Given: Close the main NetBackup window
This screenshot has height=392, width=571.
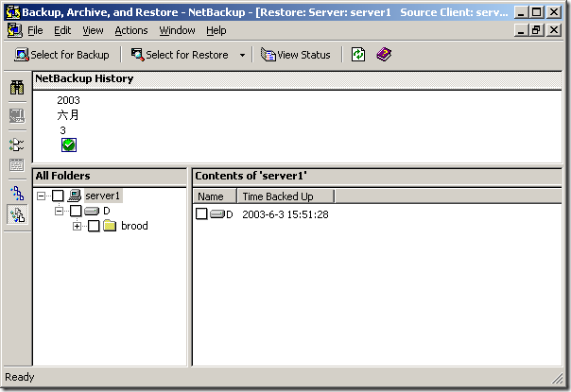Looking at the screenshot, I should click(x=554, y=12).
